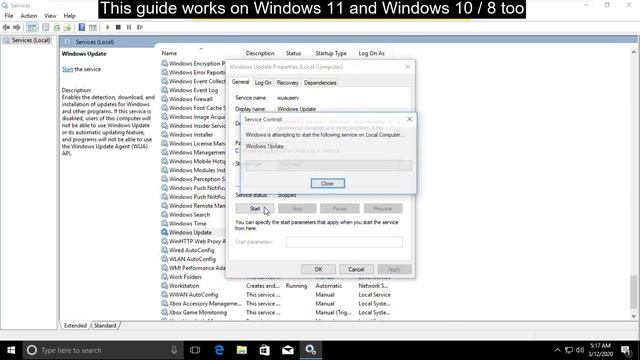Image resolution: width=640 pixels, height=360 pixels.
Task: Open File Explorer from the taskbar
Action: click(x=242, y=350)
